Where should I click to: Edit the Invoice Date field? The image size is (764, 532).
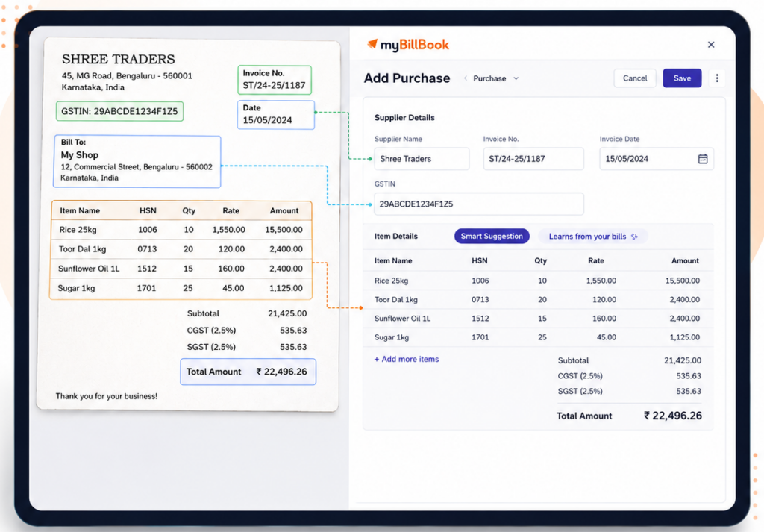click(657, 159)
